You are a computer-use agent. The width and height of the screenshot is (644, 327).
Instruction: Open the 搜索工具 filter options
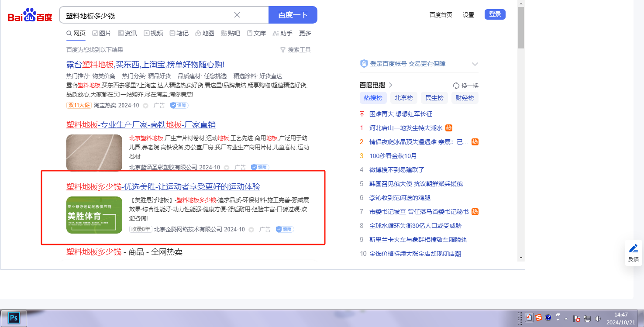(x=296, y=50)
